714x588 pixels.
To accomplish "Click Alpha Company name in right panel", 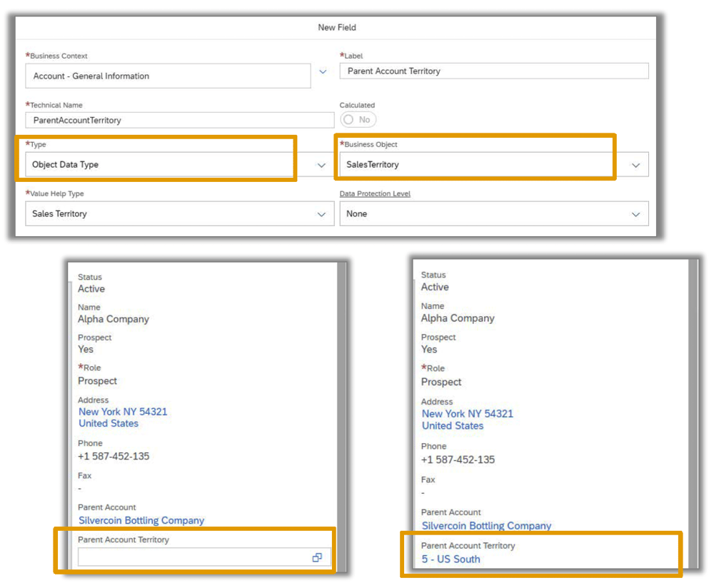I will coord(458,318).
